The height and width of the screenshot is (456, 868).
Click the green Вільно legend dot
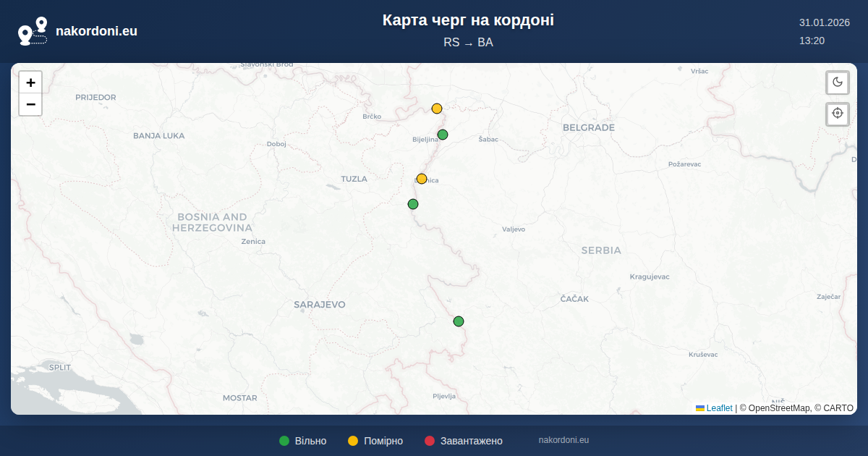[284, 441]
